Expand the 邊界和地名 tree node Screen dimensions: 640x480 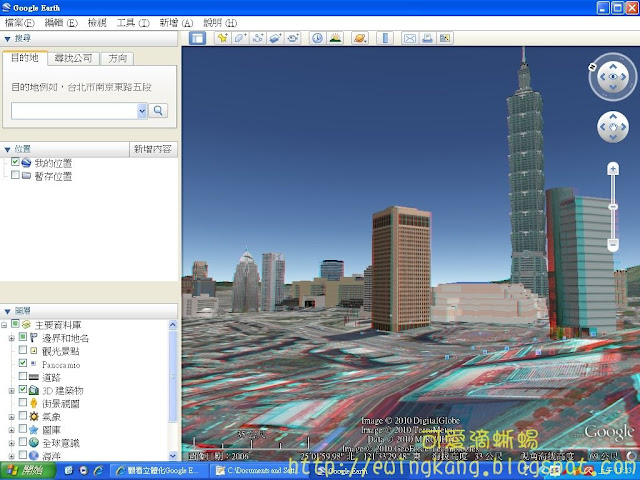pyautogui.click(x=12, y=338)
